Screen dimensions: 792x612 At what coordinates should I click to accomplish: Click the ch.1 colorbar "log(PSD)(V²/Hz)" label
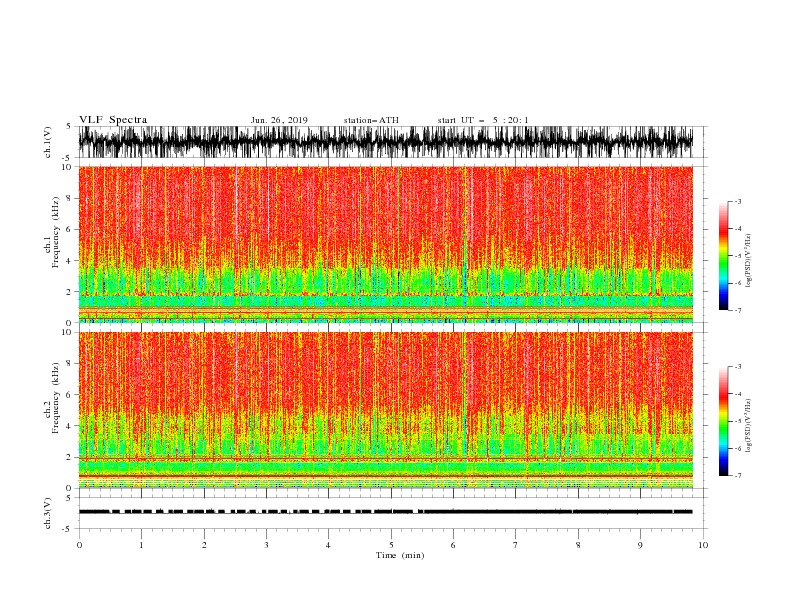click(748, 261)
